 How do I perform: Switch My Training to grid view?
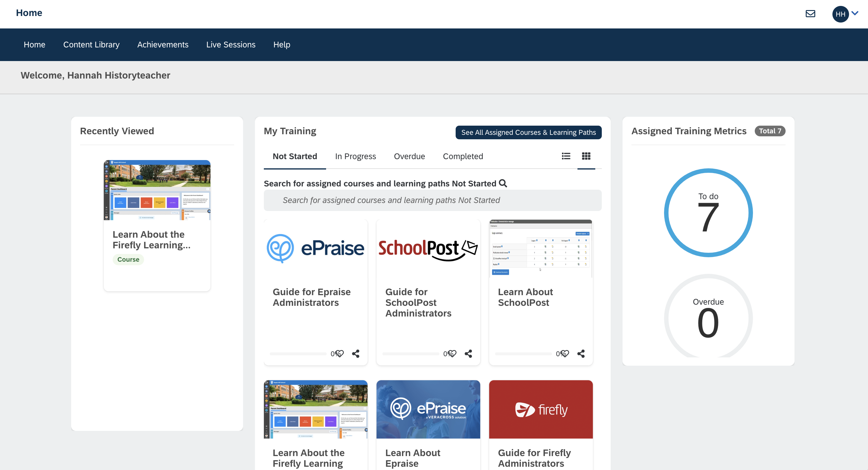(586, 156)
